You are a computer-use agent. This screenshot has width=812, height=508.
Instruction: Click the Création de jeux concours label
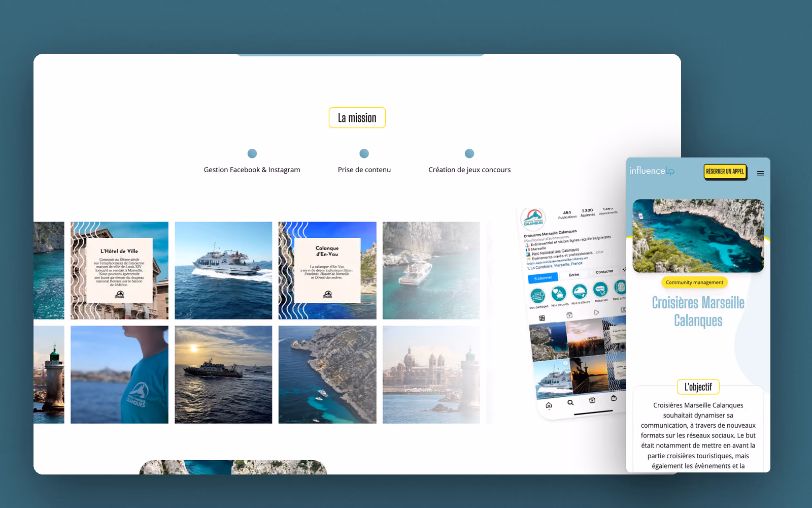pyautogui.click(x=469, y=170)
